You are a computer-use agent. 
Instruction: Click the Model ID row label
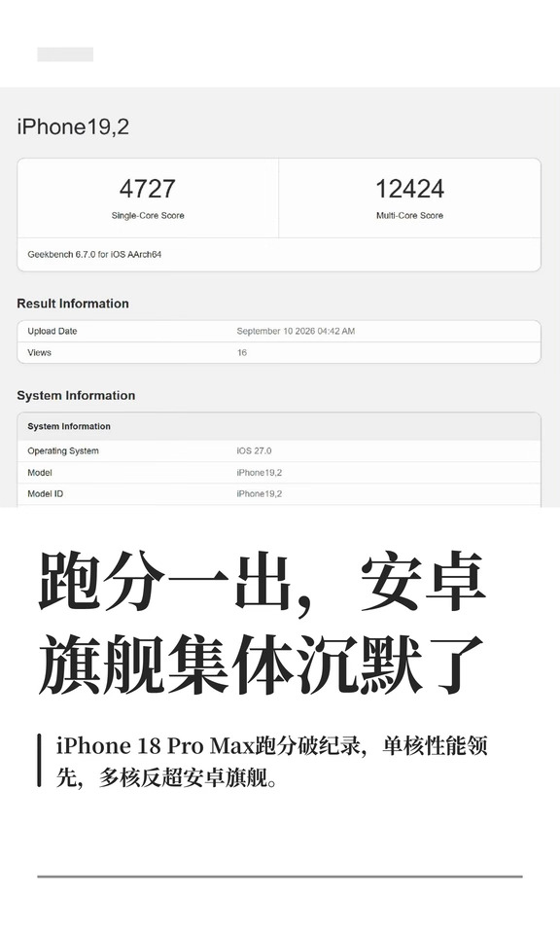pos(46,494)
